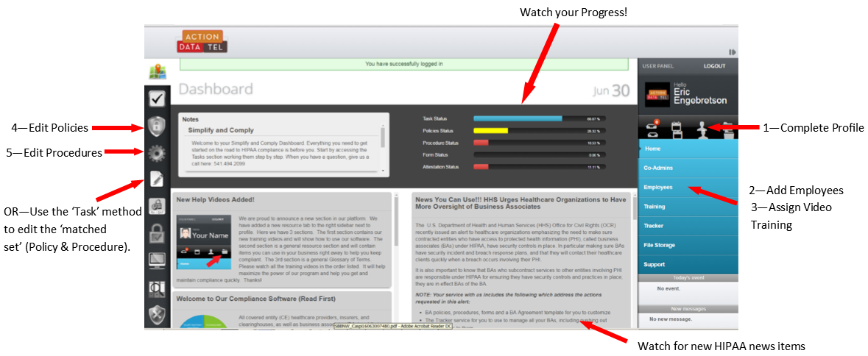Click the 'No event.' text
Viewport: 868px width, 356px height.
(x=668, y=288)
